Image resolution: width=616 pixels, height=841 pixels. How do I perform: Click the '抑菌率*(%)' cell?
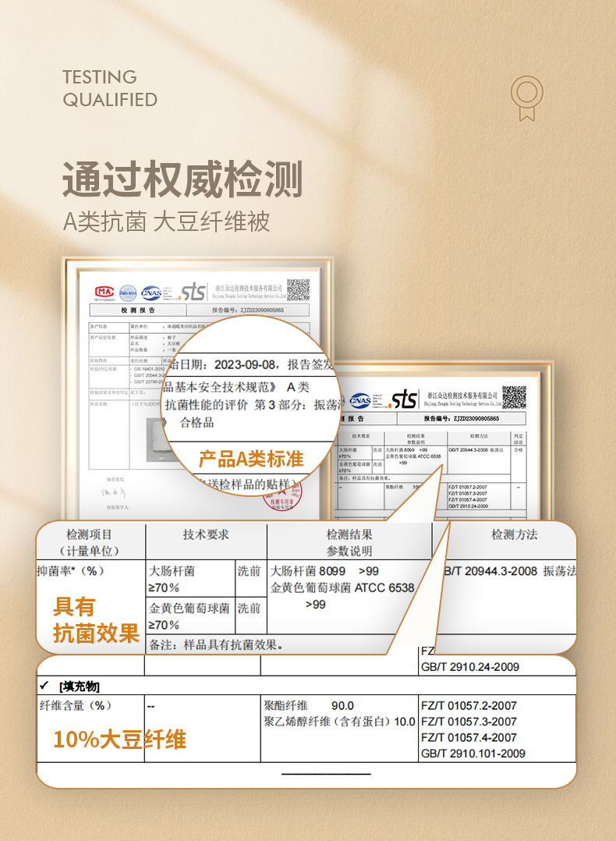point(71,571)
